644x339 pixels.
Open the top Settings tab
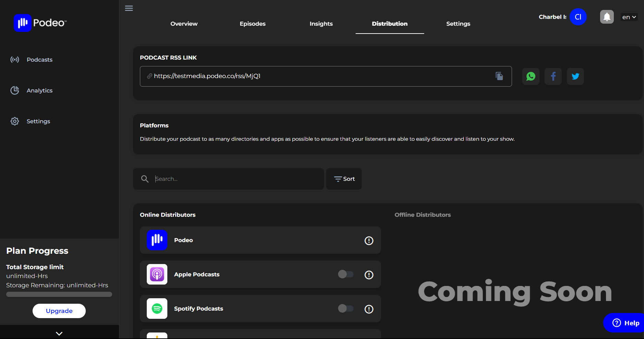(458, 24)
